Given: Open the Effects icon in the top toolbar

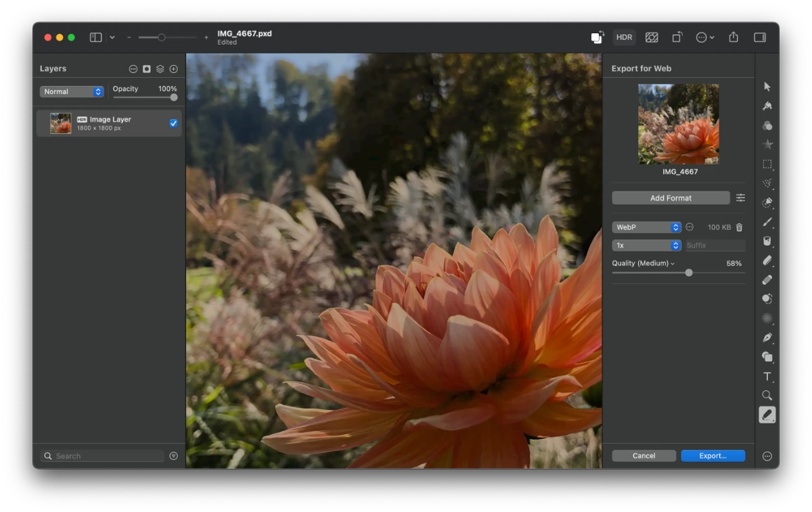Looking at the screenshot, I should coord(652,37).
